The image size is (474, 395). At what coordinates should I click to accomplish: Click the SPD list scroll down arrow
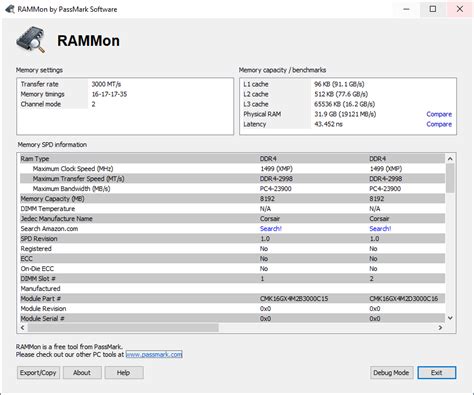pos(450,318)
